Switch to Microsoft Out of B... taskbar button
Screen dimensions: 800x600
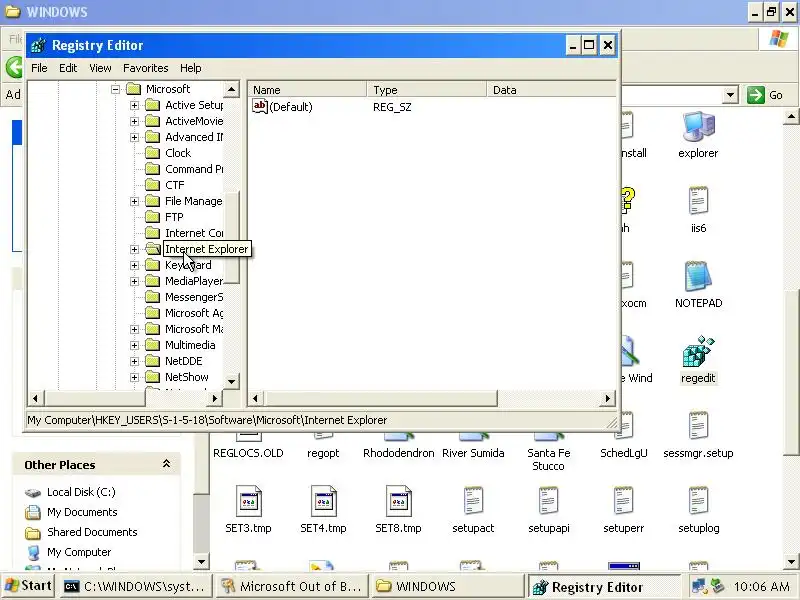292,587
